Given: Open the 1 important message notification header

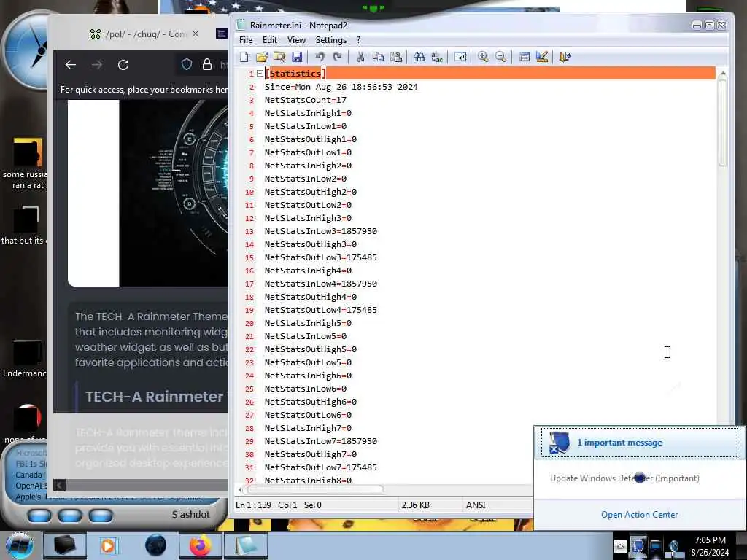Looking at the screenshot, I should 639,443.
